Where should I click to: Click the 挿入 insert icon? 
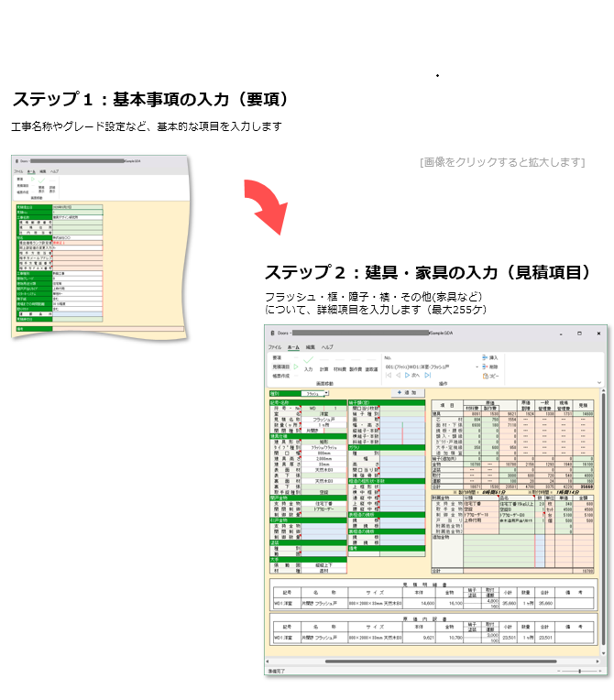click(x=485, y=357)
